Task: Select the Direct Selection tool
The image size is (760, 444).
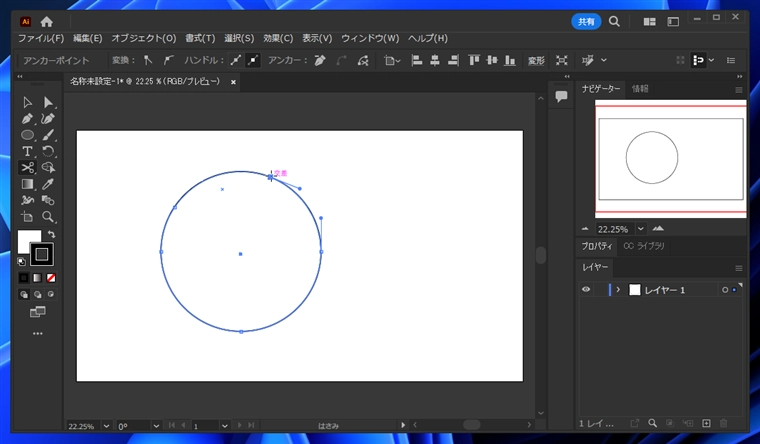Action: (48, 102)
